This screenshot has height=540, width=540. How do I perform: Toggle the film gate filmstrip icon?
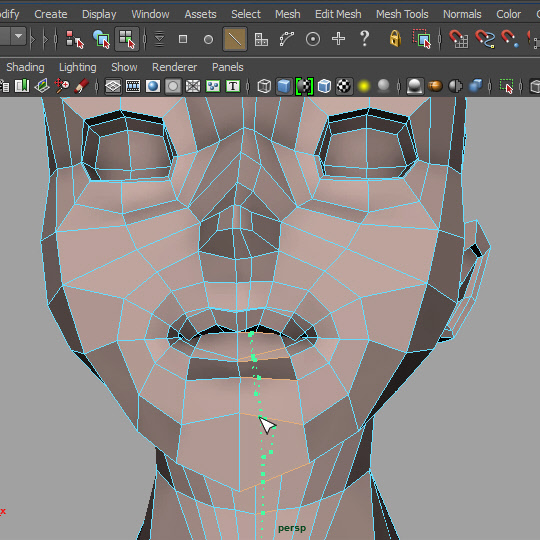tap(133, 86)
